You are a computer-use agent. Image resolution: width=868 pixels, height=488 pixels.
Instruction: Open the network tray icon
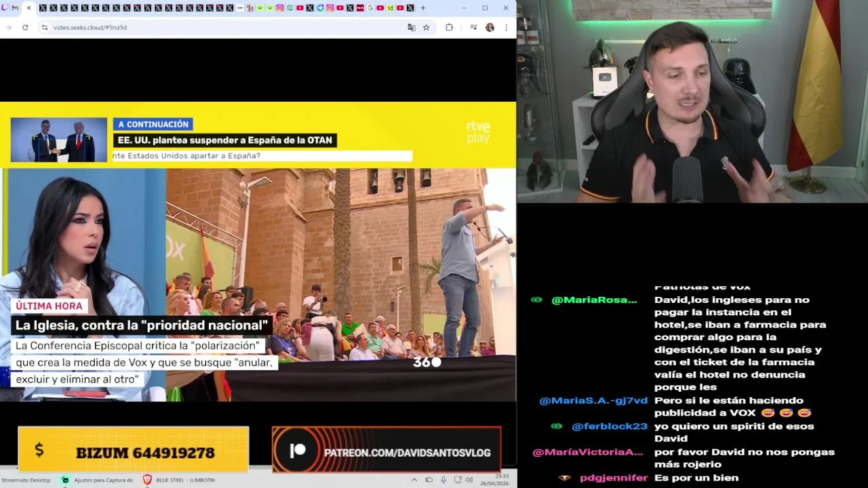[x=458, y=480]
